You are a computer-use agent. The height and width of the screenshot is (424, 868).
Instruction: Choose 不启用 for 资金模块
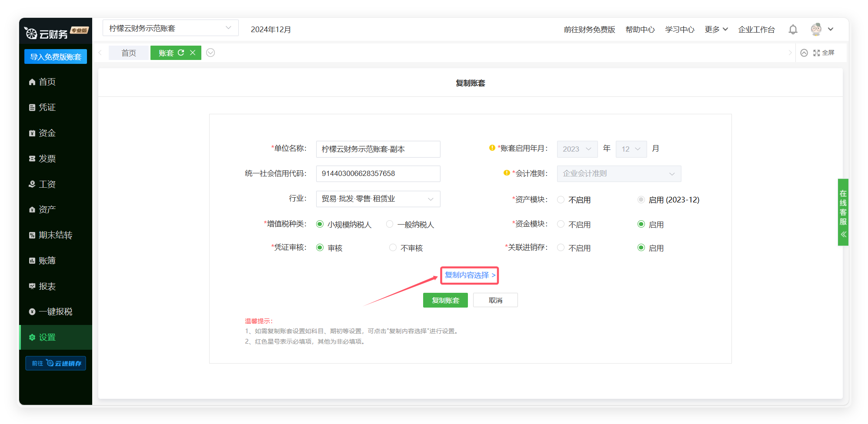click(561, 224)
